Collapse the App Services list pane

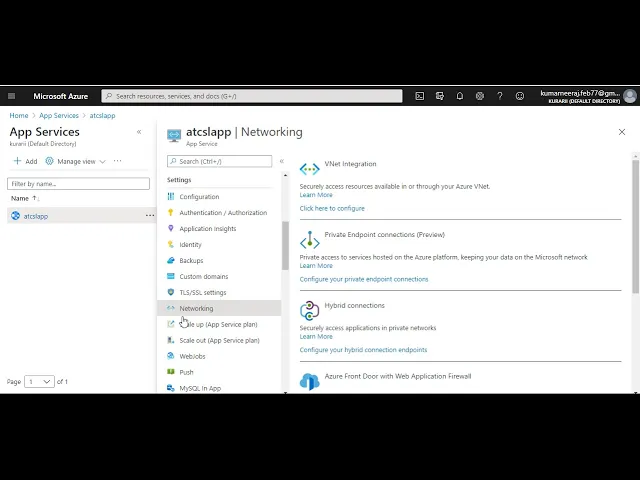[x=139, y=132]
